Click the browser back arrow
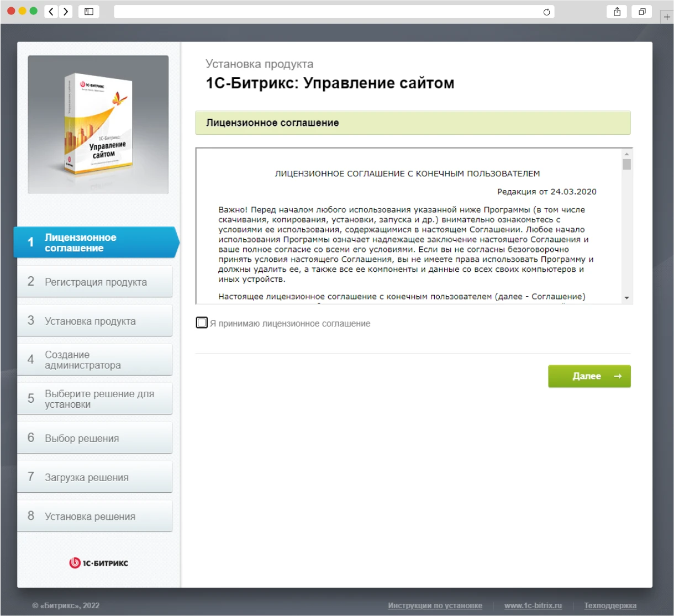Screen dimensions: 674x616 point(50,11)
